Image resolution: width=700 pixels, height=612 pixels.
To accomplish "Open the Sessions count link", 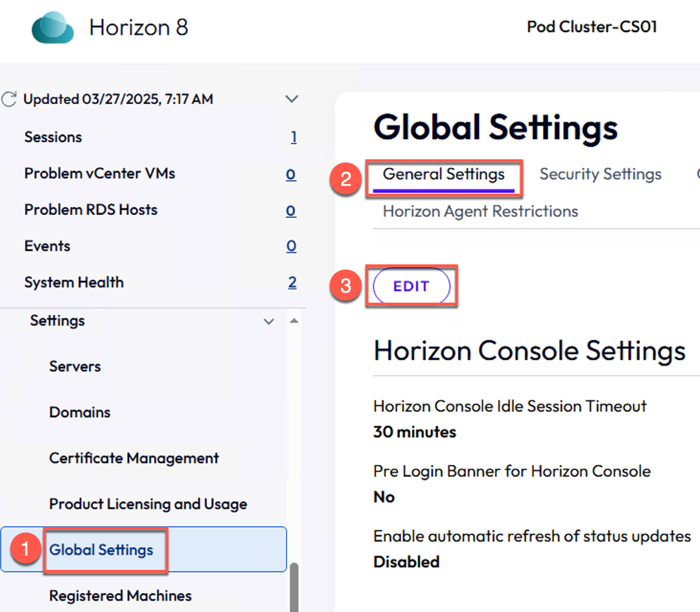I will [x=294, y=137].
